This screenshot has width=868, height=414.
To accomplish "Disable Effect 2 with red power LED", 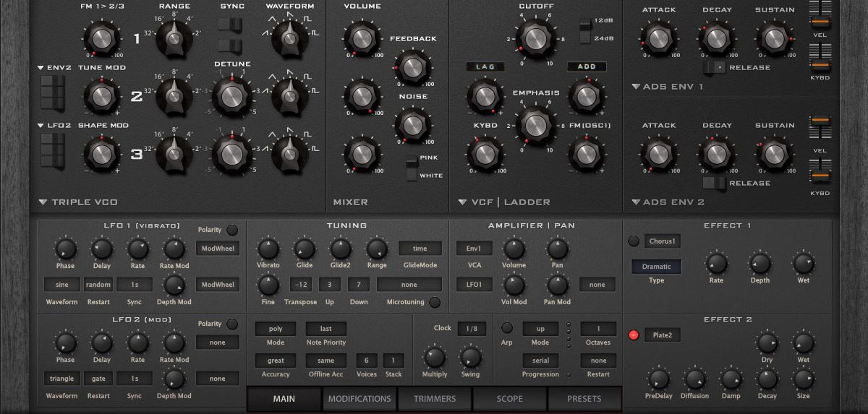I will click(x=634, y=335).
